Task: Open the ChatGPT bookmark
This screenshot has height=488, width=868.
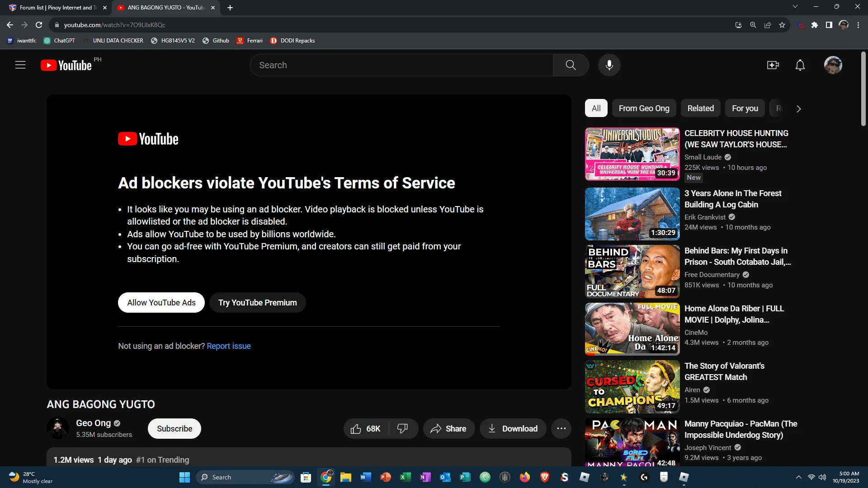Action: tap(59, 41)
